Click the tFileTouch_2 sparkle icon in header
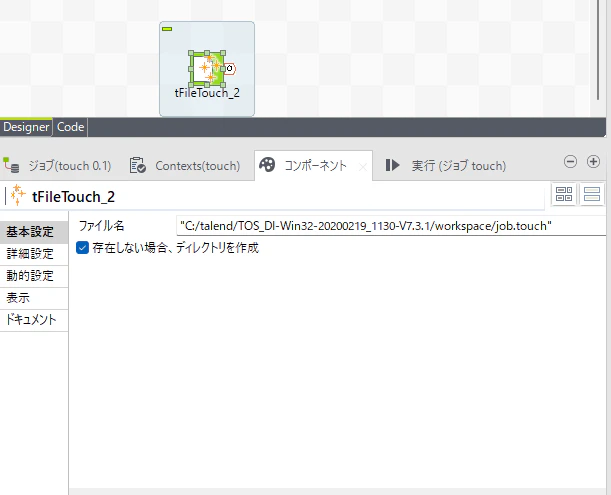611x495 pixels. 18,195
